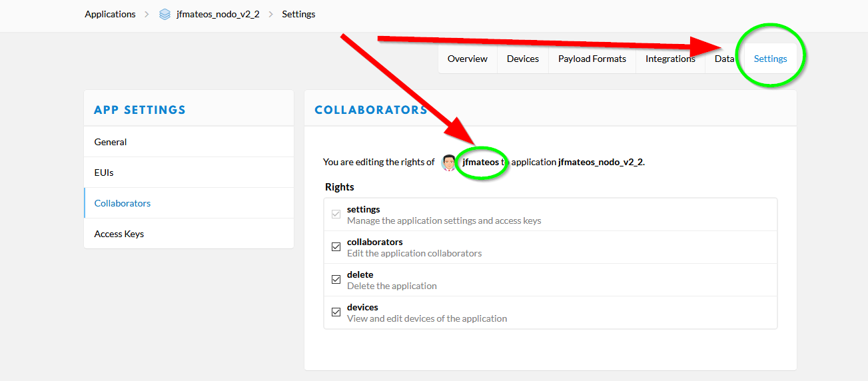Select the Data tab
Screen dimensions: 868x381
723,59
